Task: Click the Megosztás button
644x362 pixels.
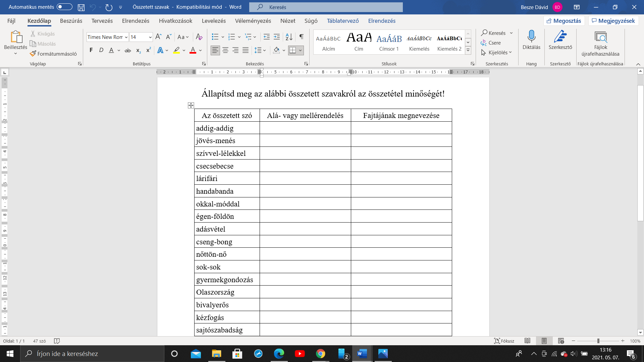Action: coord(564,21)
